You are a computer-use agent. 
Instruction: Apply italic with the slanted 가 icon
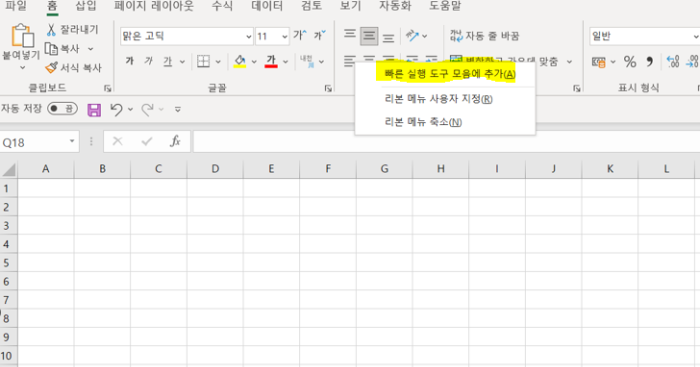click(x=149, y=61)
